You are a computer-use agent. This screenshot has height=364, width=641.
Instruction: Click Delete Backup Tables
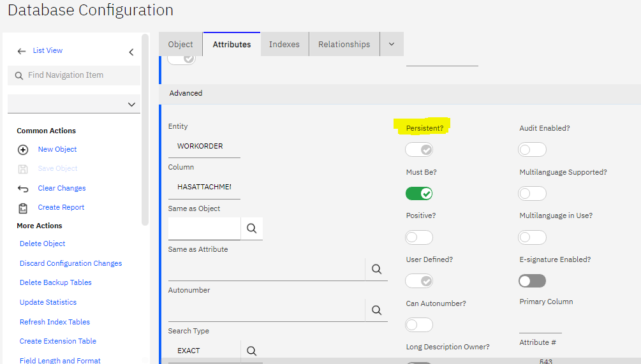(55, 282)
